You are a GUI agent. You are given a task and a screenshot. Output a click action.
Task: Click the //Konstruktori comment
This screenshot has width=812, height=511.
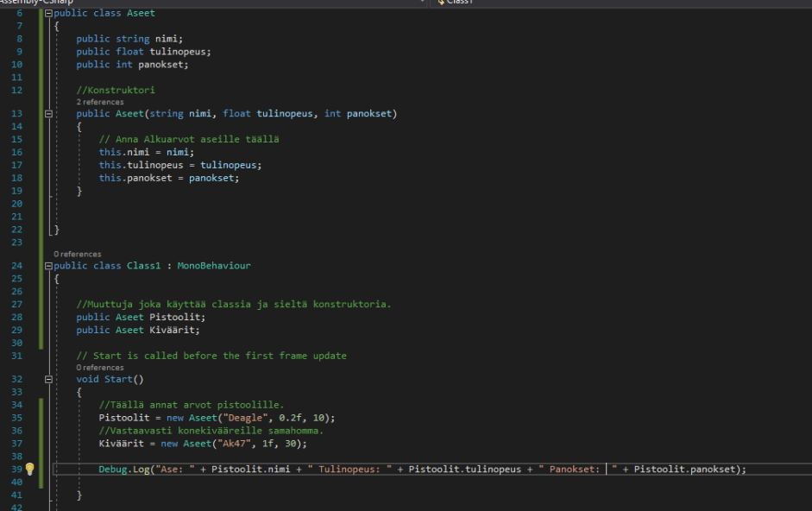pyautogui.click(x=116, y=90)
